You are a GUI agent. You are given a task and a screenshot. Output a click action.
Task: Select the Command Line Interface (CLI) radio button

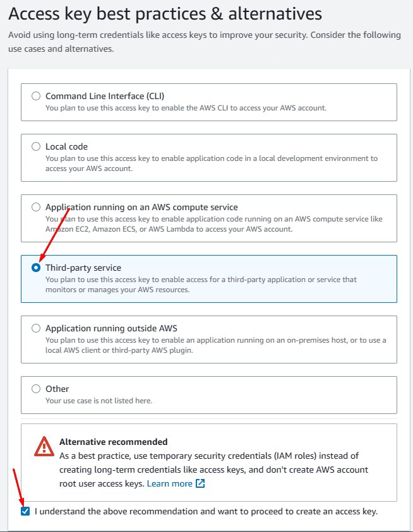click(36, 96)
